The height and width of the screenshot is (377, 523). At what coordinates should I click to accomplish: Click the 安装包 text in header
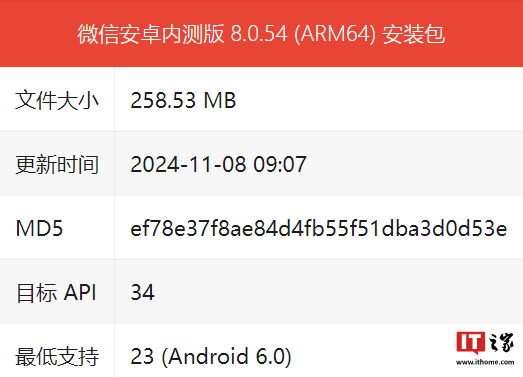413,34
